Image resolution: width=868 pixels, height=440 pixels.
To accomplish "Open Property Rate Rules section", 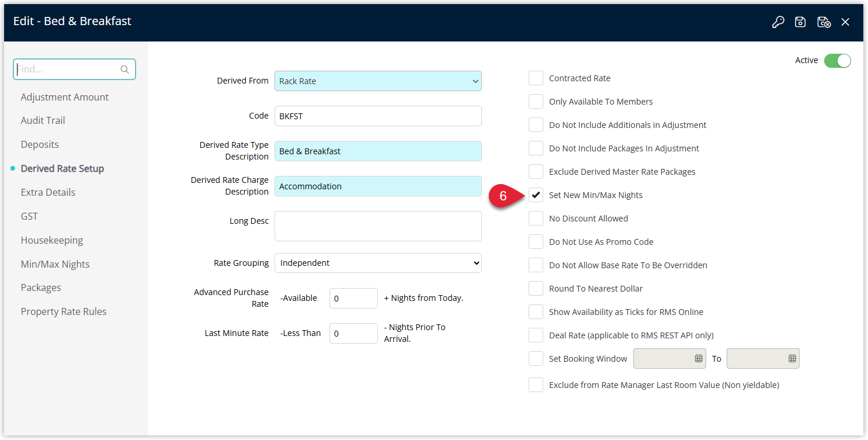I will tap(64, 311).
